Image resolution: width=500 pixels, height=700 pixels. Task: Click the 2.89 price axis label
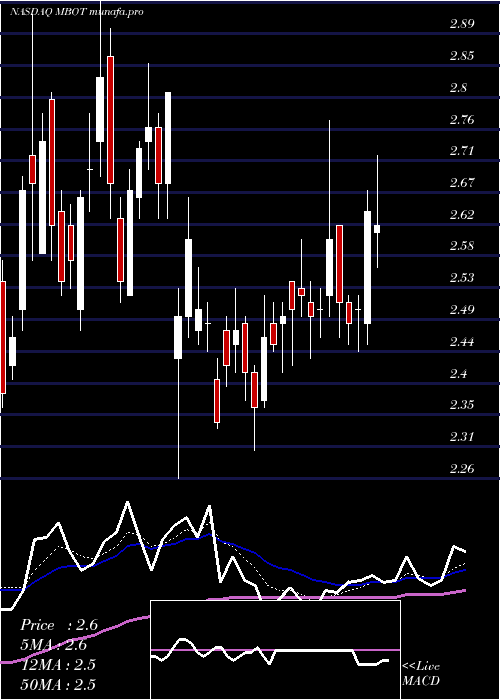coord(462,24)
